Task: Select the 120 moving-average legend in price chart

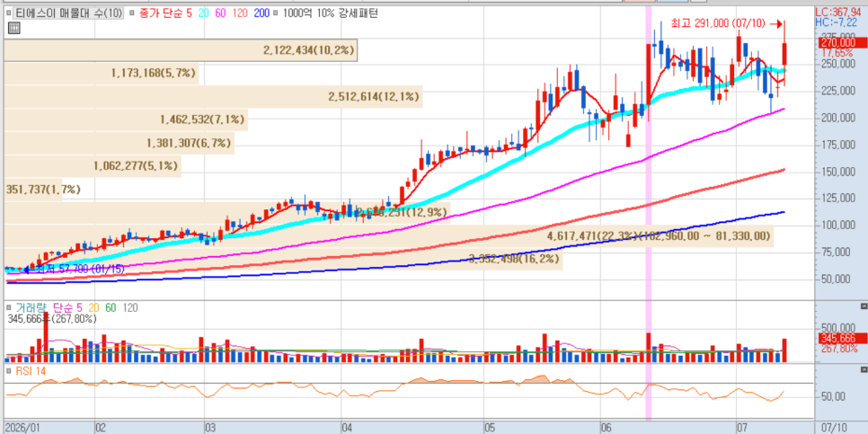Action: point(239,13)
